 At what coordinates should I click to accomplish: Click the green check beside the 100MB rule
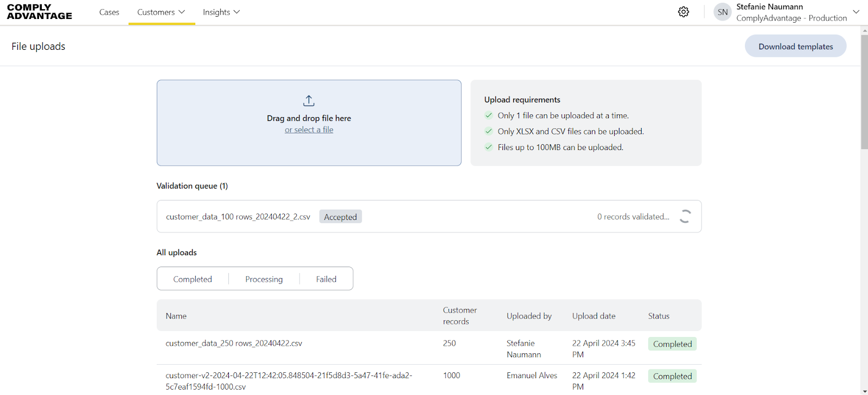click(489, 147)
